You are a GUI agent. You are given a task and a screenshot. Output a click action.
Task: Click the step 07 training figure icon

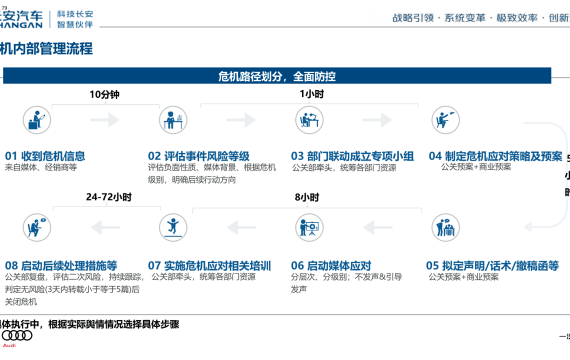pyautogui.click(x=173, y=228)
